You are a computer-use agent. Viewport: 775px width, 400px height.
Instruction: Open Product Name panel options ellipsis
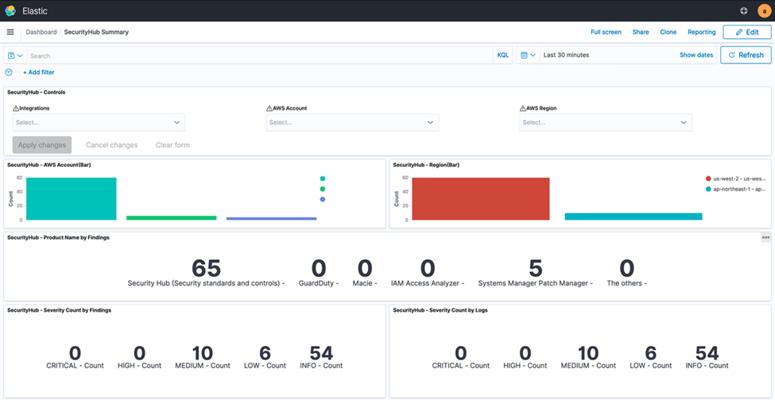766,238
